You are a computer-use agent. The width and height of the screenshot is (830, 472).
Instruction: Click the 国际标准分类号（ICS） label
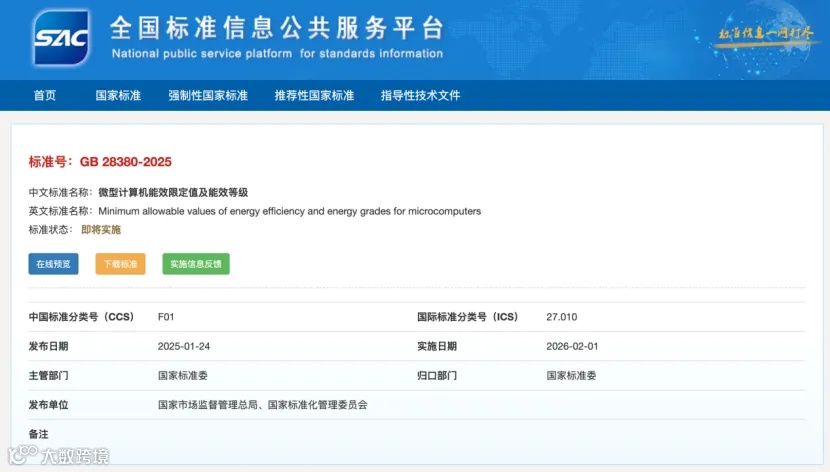pyautogui.click(x=467, y=317)
